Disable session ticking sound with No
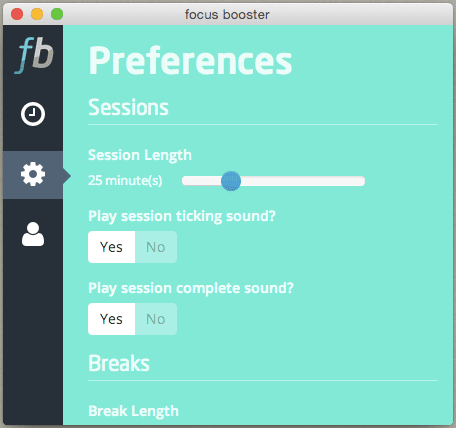This screenshot has width=456, height=428. 156,247
